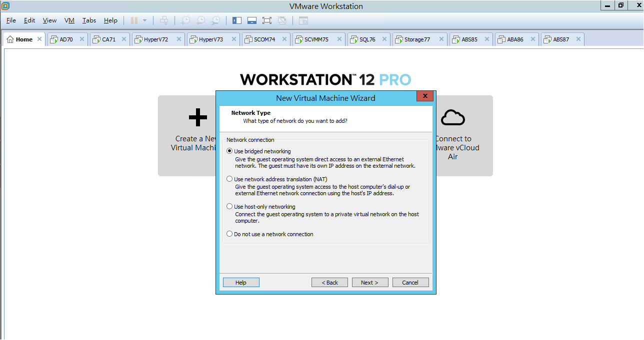
Task: Click the "Network Type" heading text
Action: 251,113
